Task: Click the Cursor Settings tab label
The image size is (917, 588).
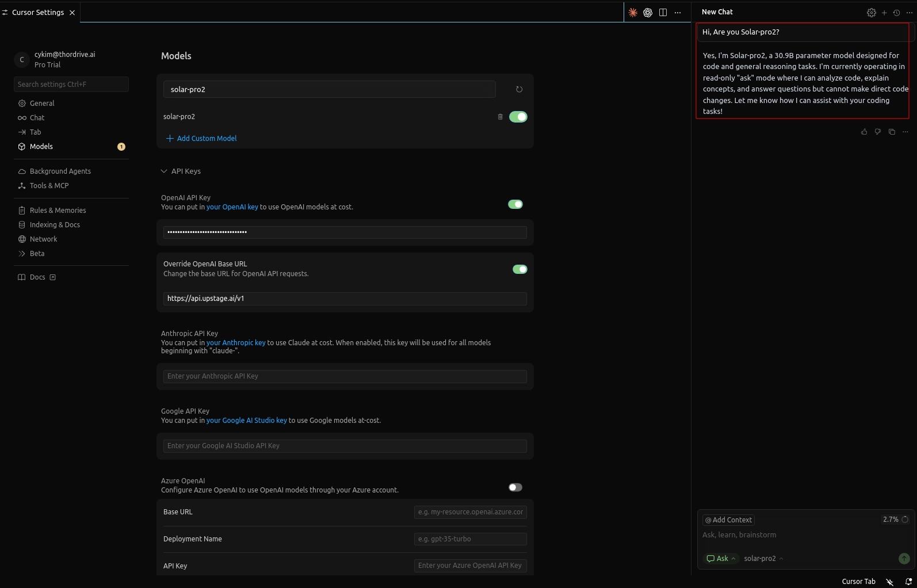Action: 38,13
